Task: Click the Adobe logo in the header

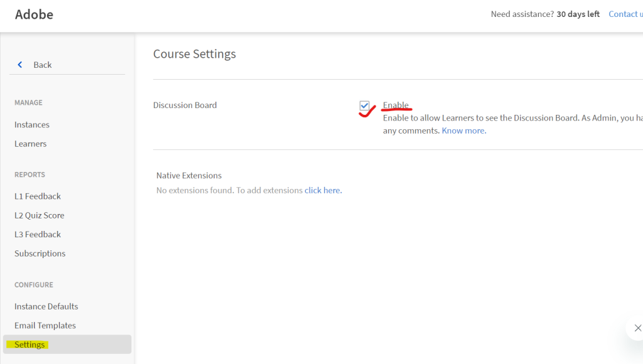Action: point(34,14)
